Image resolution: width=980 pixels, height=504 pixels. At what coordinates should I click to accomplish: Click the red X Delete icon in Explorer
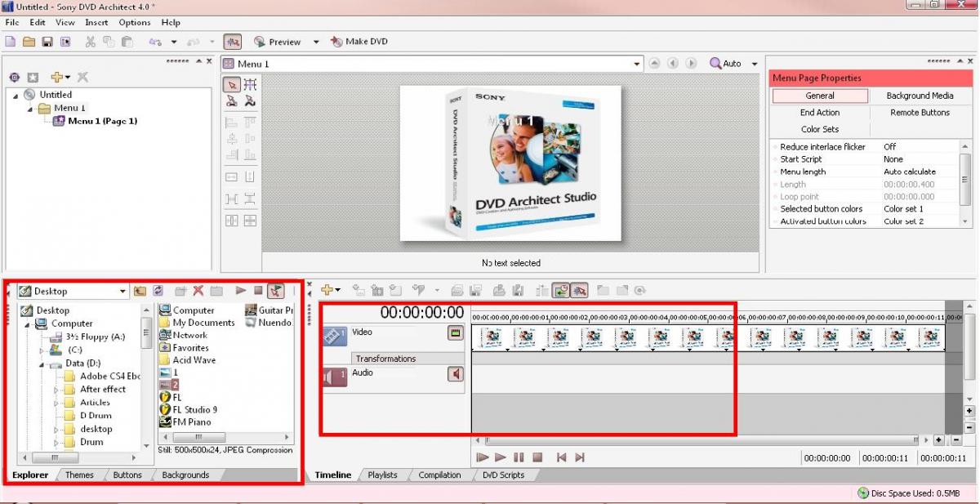[198, 291]
